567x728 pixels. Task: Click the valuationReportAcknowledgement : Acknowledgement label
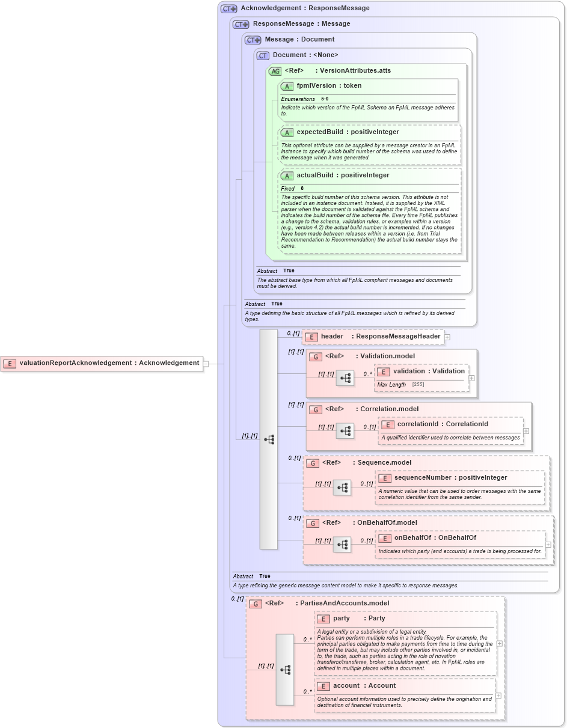click(109, 363)
